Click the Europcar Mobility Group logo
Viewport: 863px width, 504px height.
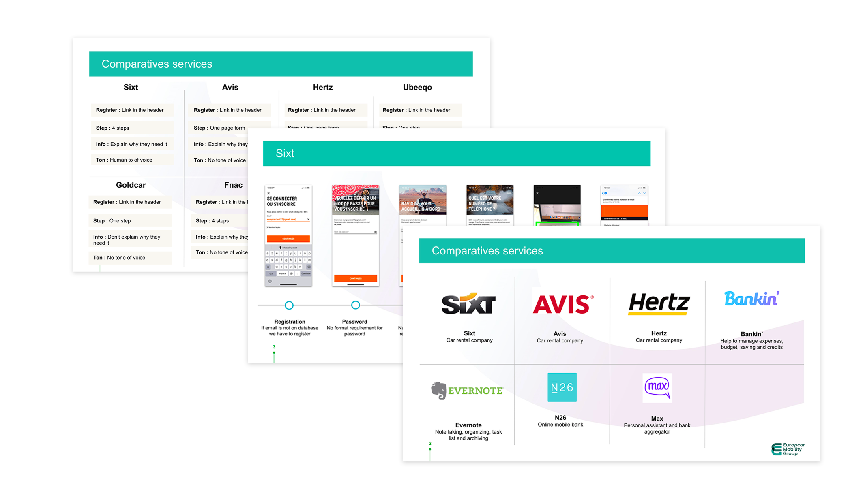(788, 449)
